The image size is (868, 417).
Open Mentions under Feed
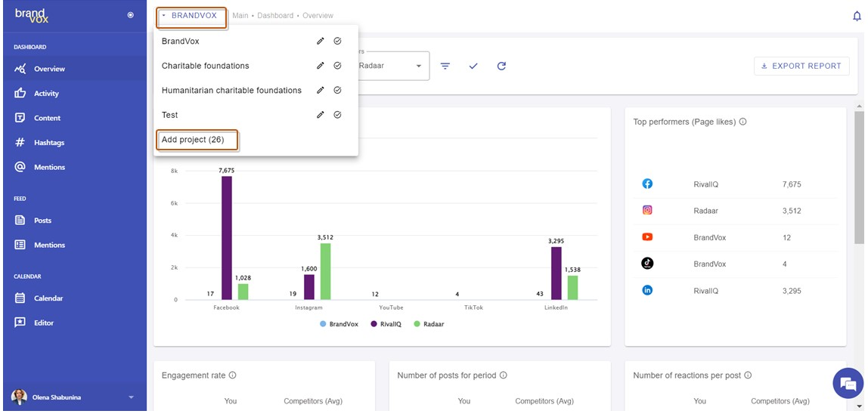(75, 245)
